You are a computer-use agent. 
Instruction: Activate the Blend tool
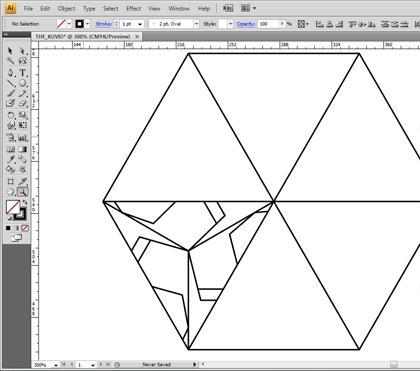(x=22, y=159)
